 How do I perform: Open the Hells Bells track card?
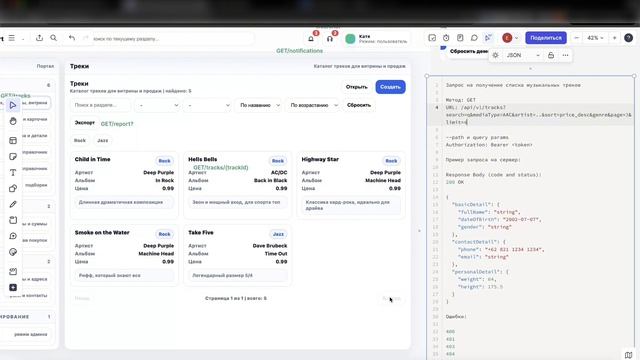[238, 185]
